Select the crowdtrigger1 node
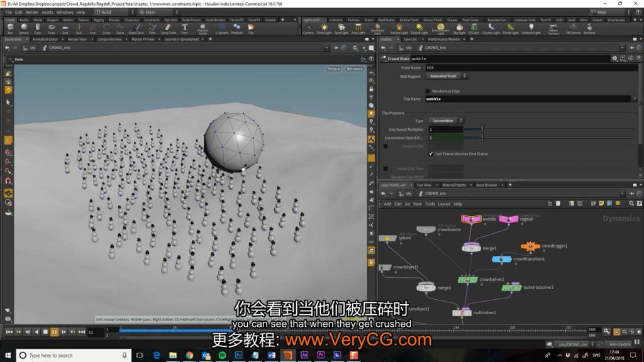The height and width of the screenshot is (362, 644). point(530,246)
